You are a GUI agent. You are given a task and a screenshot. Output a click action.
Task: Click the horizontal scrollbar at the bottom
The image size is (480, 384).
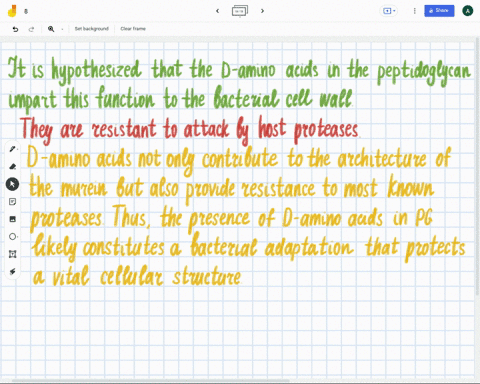point(150,380)
